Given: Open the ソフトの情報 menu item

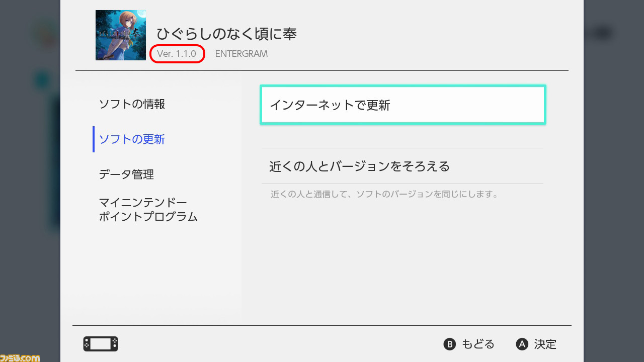Looking at the screenshot, I should [132, 104].
